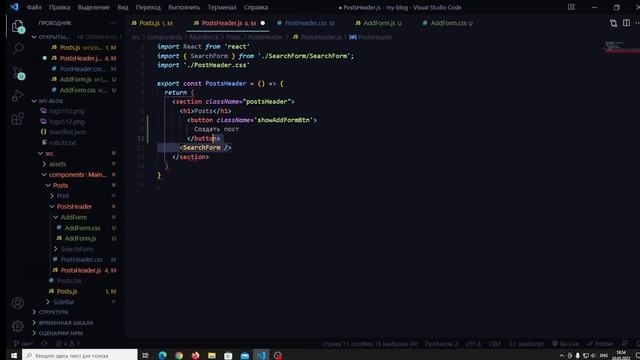Launch Firefox from taskbar

196,355
